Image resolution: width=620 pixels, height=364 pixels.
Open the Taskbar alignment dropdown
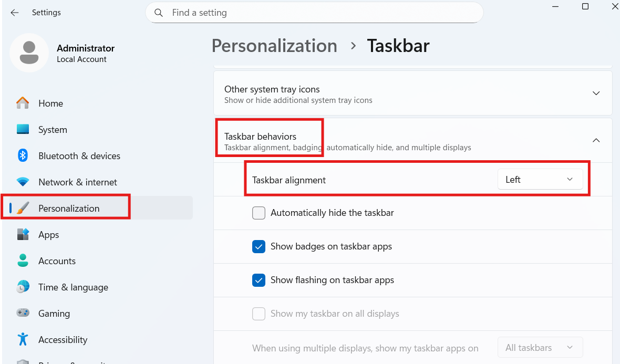(x=540, y=180)
